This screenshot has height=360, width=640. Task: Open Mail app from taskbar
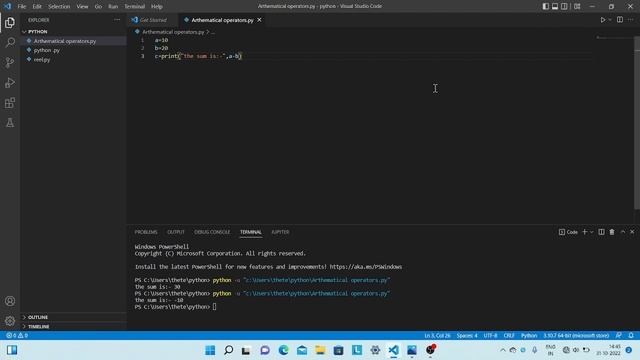click(x=302, y=350)
